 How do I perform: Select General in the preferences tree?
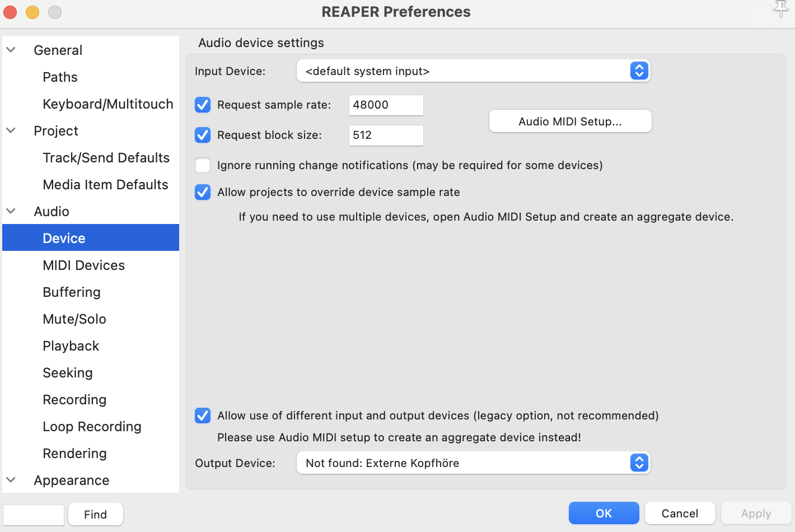pyautogui.click(x=58, y=50)
